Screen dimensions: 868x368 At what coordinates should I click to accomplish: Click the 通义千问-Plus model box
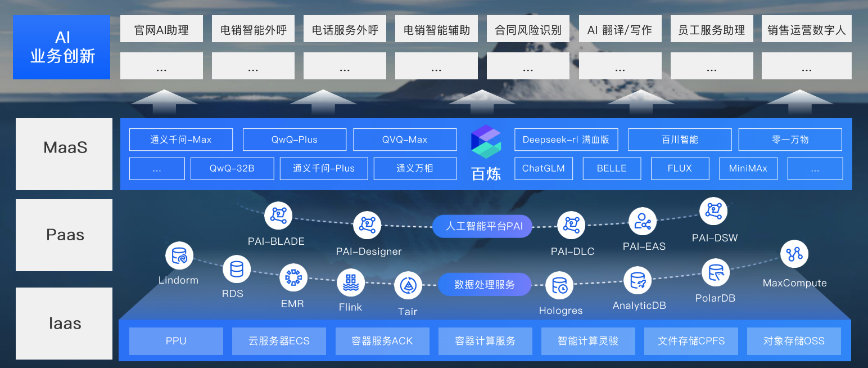coord(324,168)
